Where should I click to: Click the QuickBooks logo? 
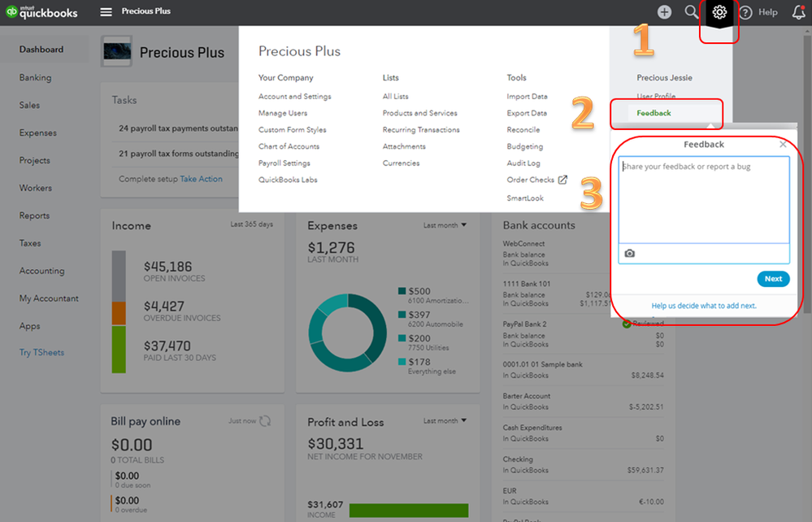(41, 12)
